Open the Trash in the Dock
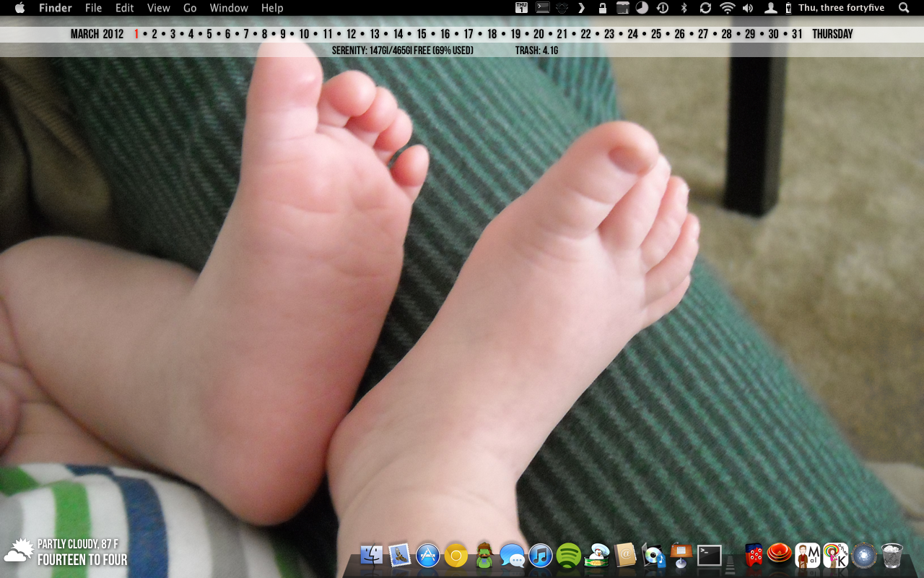 (x=892, y=556)
